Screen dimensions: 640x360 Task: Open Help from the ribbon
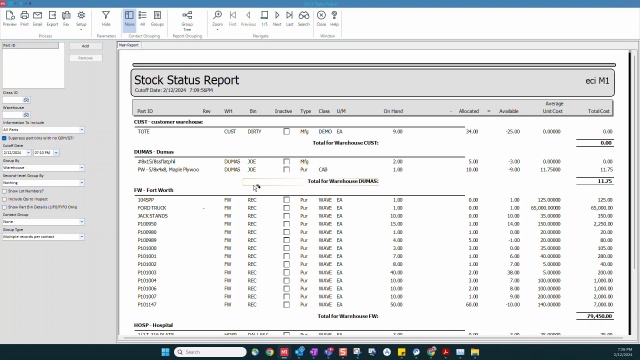pyautogui.click(x=334, y=18)
